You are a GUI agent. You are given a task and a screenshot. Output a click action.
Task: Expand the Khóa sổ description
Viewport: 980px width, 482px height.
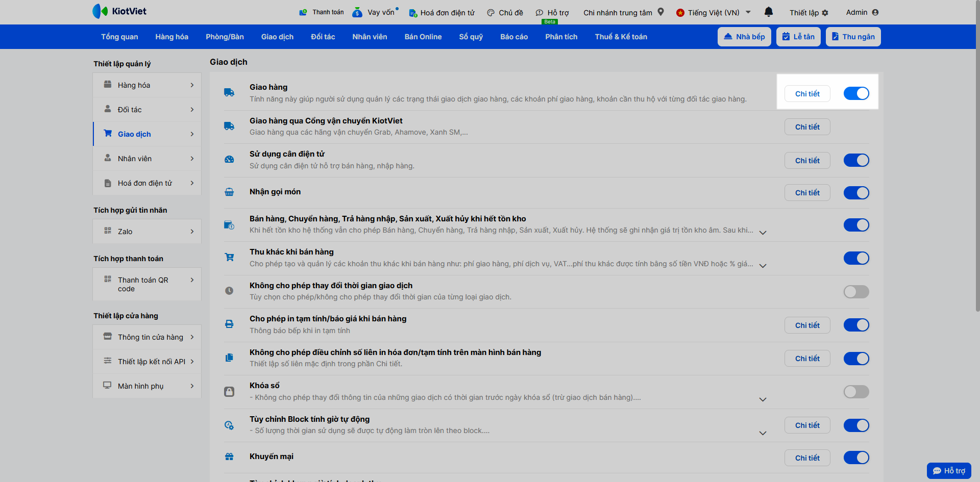pyautogui.click(x=763, y=399)
